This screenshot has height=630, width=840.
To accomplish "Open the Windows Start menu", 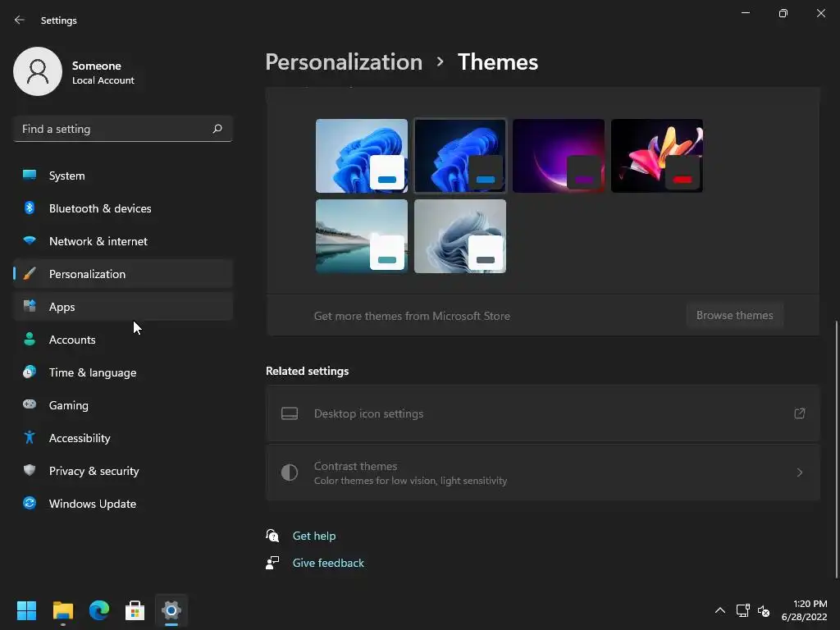I will click(x=26, y=610).
